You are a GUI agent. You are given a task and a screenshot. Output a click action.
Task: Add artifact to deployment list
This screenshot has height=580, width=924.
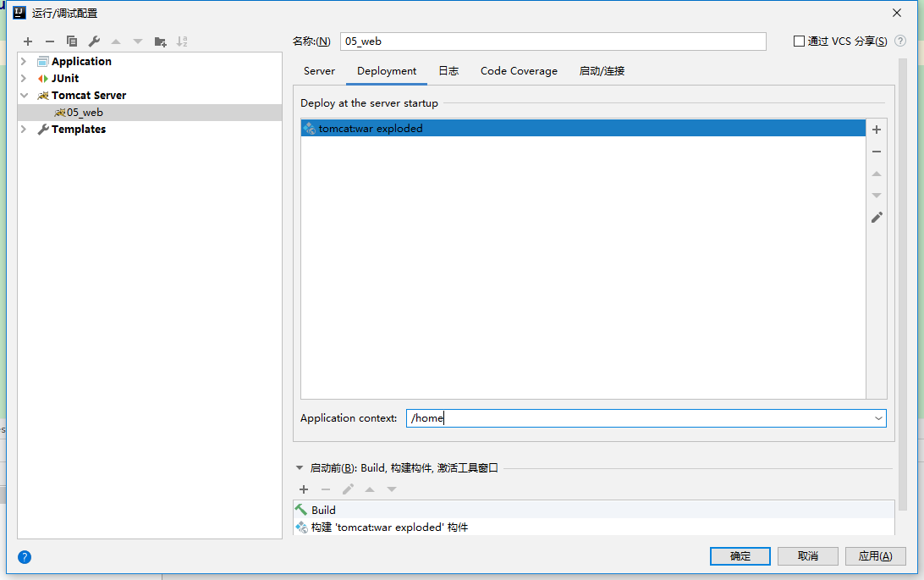click(x=877, y=130)
